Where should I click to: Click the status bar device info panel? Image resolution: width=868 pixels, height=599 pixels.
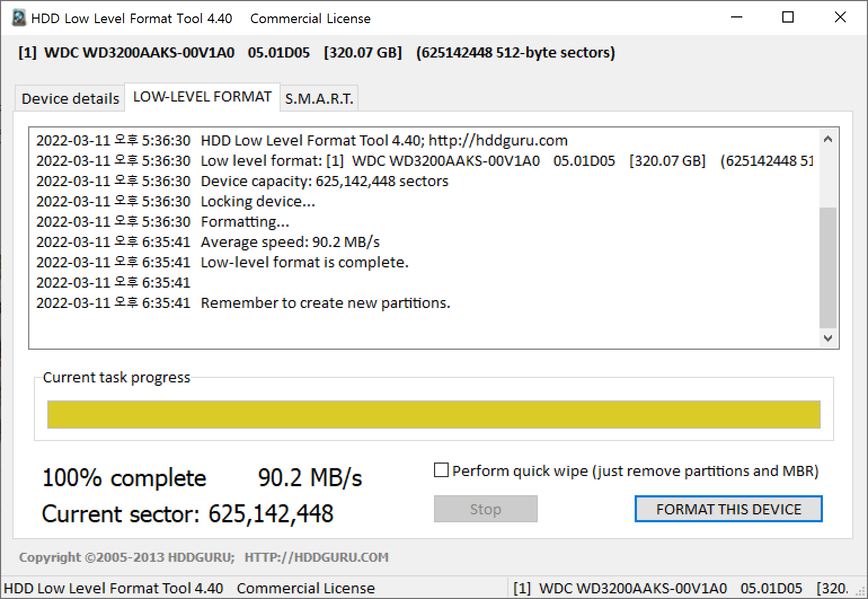[x=688, y=588]
